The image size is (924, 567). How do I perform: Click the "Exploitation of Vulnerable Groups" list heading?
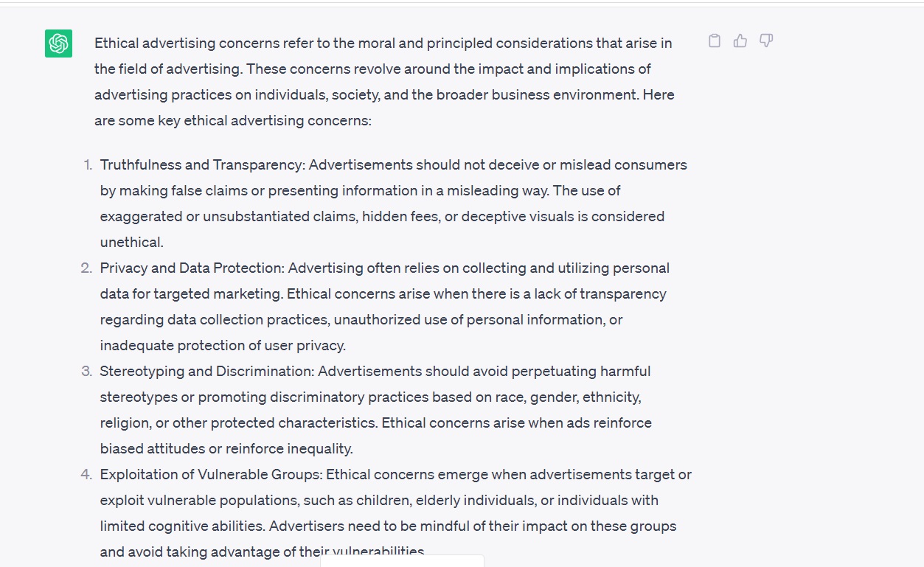tap(211, 475)
